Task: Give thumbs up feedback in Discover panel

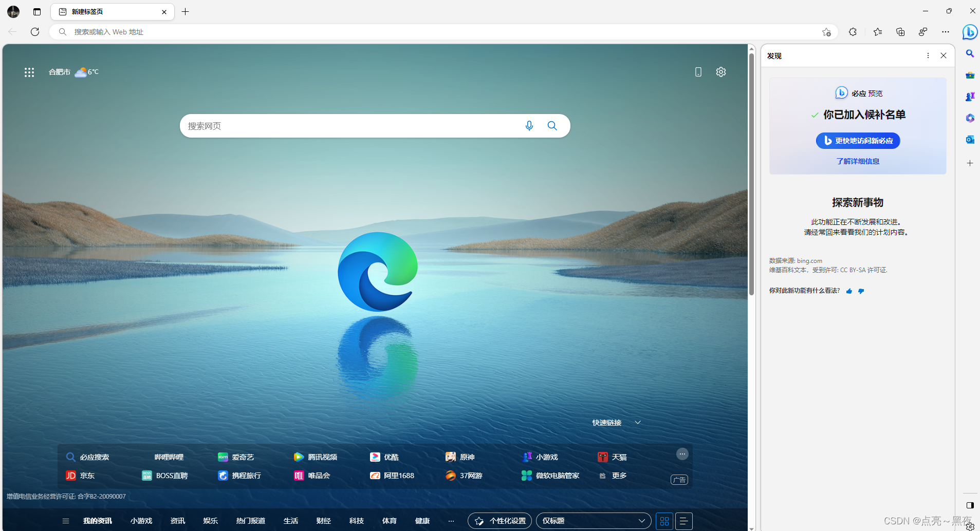Action: [849, 291]
